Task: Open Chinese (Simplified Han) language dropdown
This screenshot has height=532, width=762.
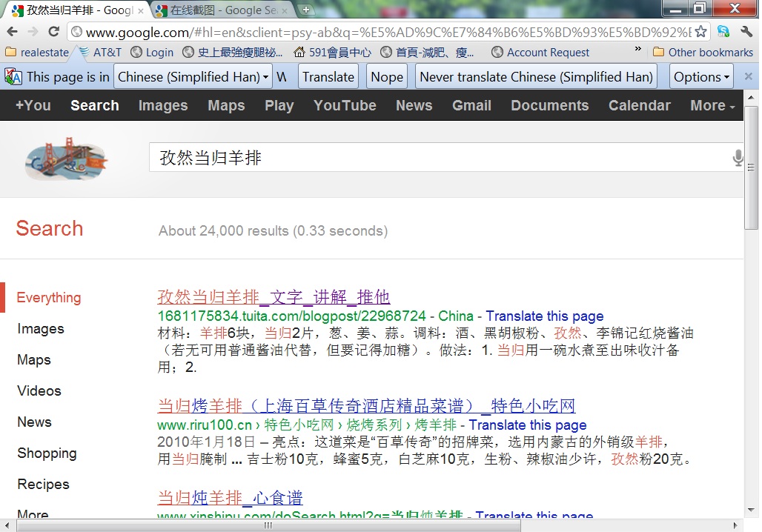Action: 193,77
